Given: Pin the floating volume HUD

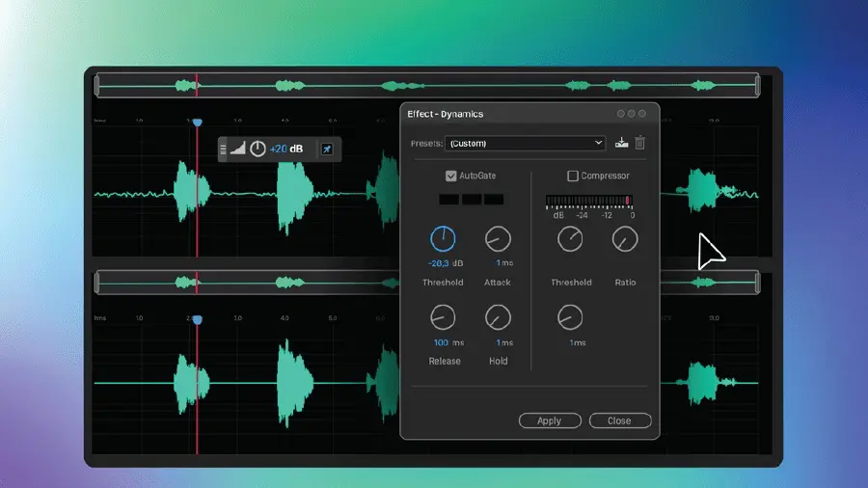Looking at the screenshot, I should [327, 149].
